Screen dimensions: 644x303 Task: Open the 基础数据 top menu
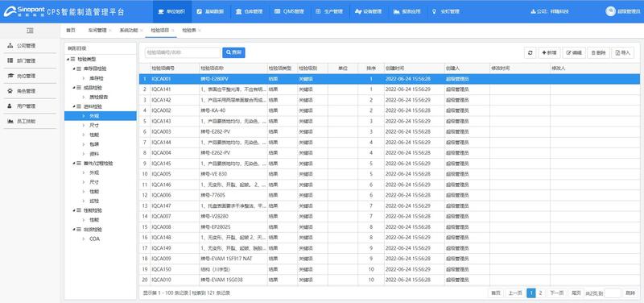(x=210, y=11)
